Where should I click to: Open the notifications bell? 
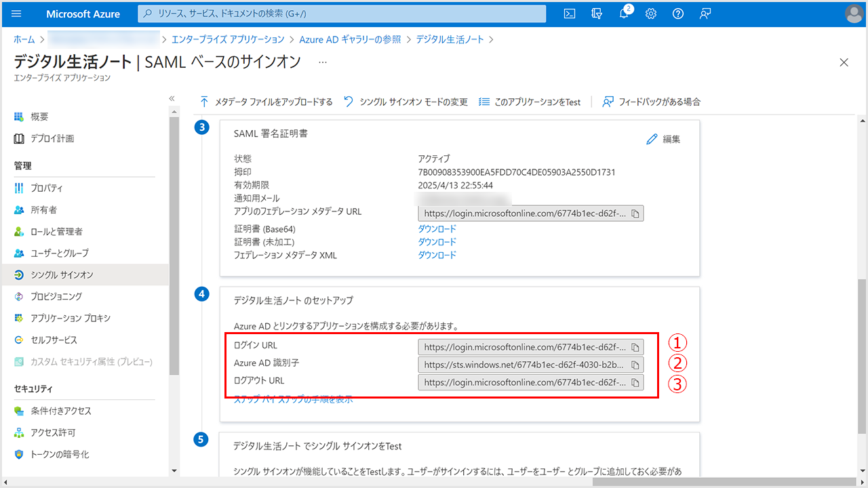(624, 14)
